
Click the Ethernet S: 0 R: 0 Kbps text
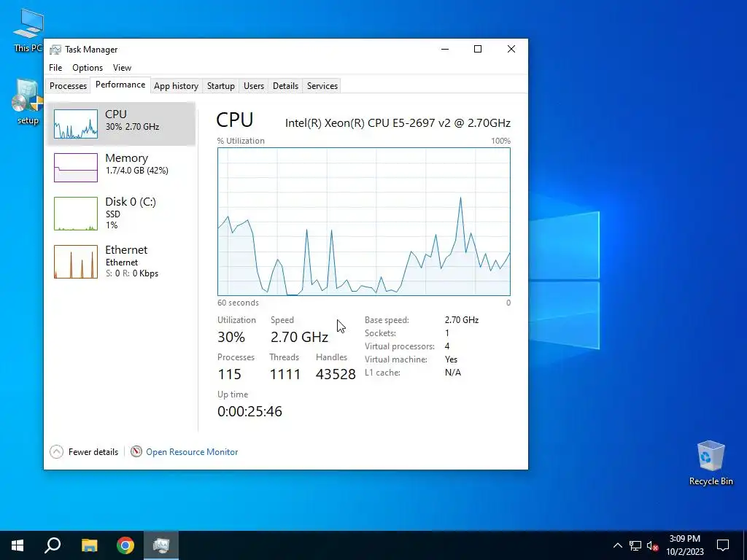click(x=132, y=273)
